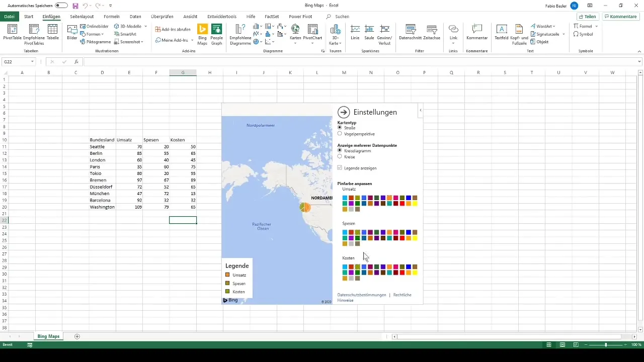Pick the orange Umsatz pin color

click(389, 198)
